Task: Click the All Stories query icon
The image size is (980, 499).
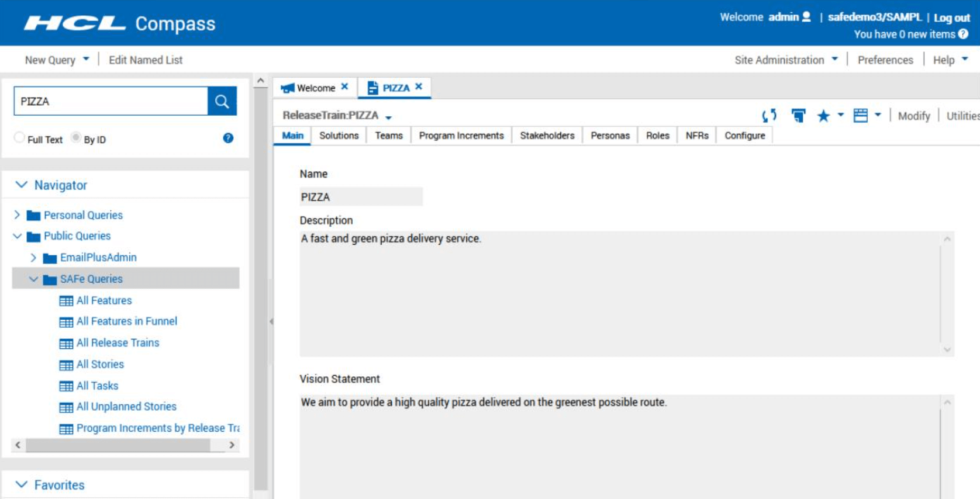Action: [66, 365]
